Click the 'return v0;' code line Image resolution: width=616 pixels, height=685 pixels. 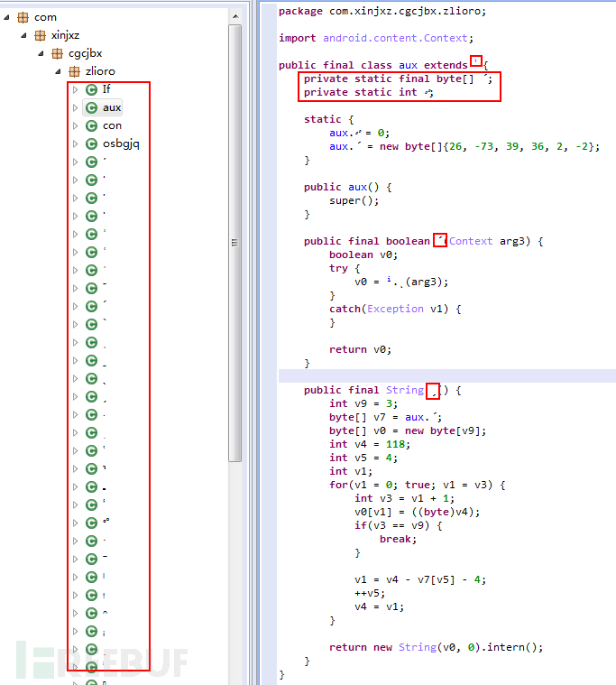(361, 349)
